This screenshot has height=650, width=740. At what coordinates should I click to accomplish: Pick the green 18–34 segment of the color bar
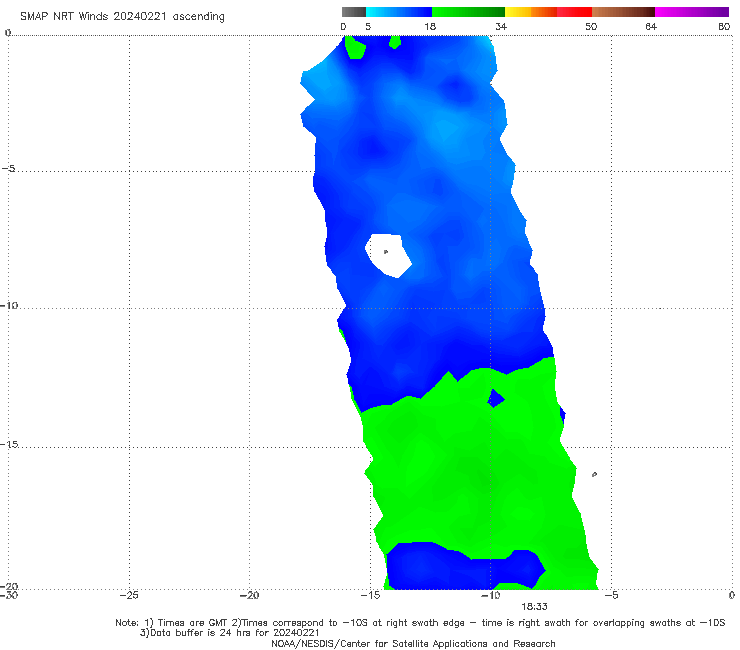coord(468,12)
